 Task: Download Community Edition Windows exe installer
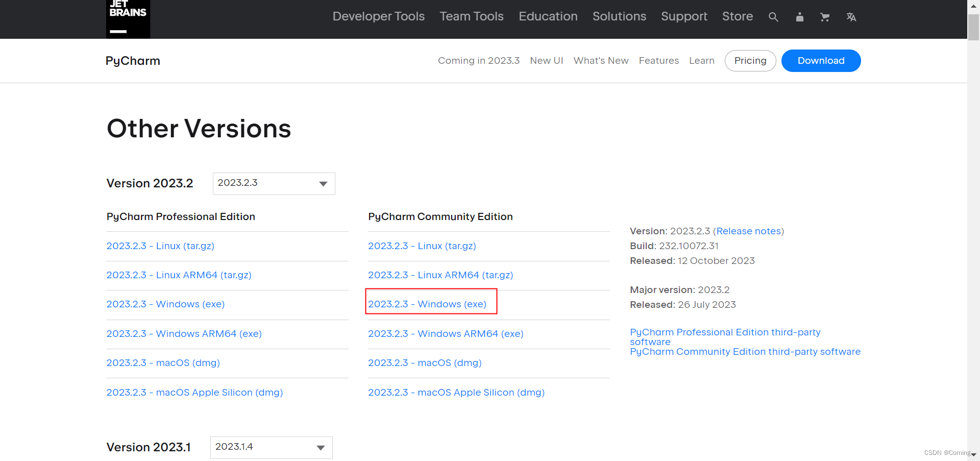pyautogui.click(x=427, y=304)
